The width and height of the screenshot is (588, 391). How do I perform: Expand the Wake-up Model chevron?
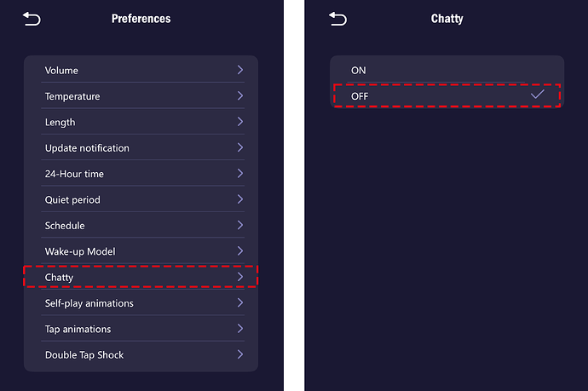(x=240, y=251)
